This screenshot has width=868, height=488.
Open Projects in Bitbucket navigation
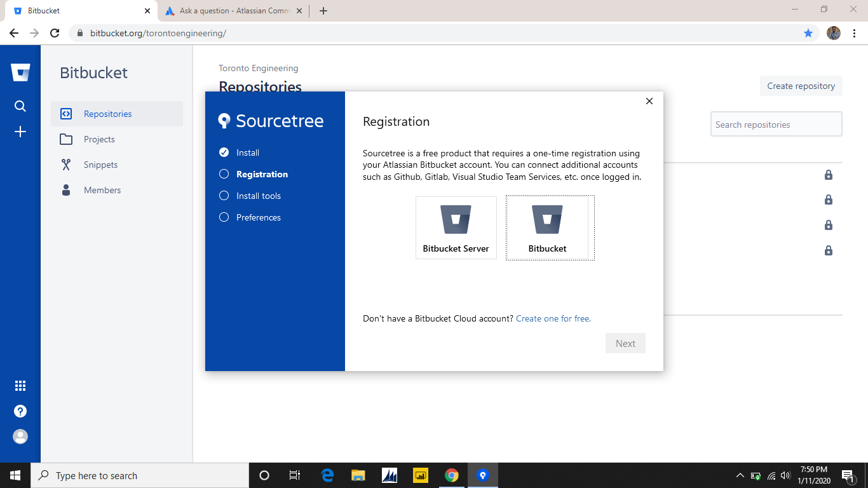click(x=117, y=139)
